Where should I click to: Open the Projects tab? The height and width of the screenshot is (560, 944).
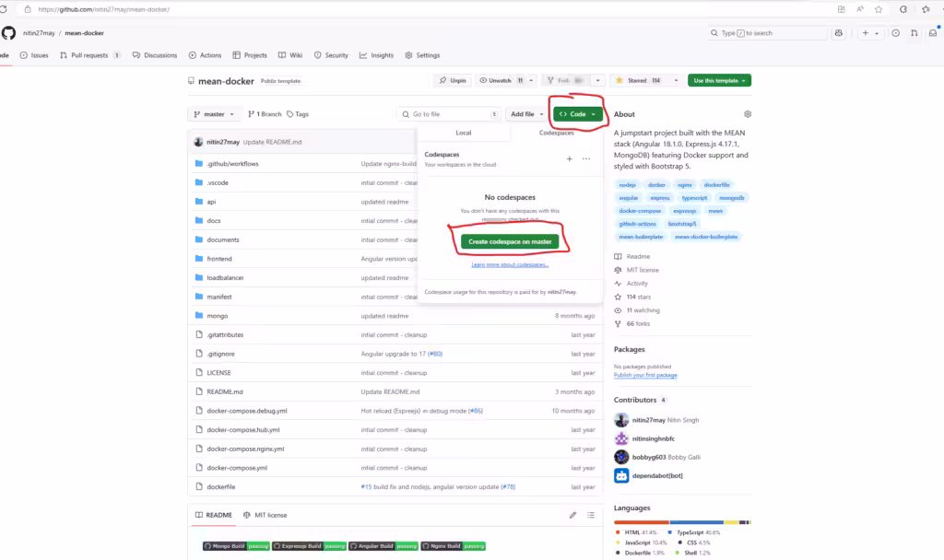(250, 55)
